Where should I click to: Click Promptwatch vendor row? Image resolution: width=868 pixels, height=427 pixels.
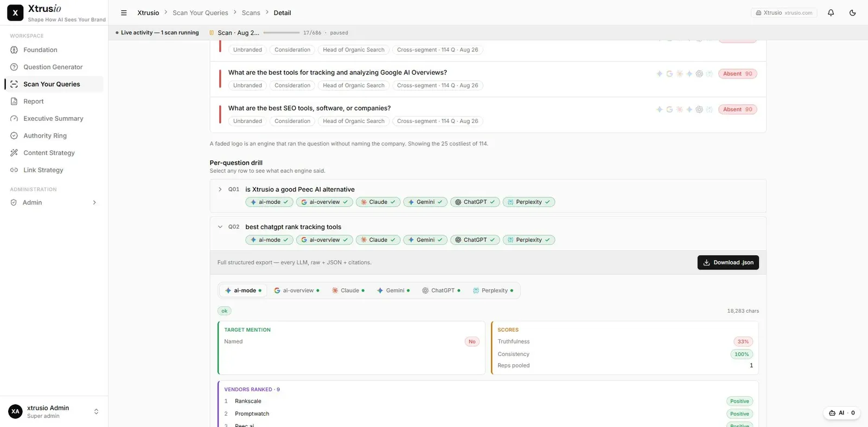[488, 414]
